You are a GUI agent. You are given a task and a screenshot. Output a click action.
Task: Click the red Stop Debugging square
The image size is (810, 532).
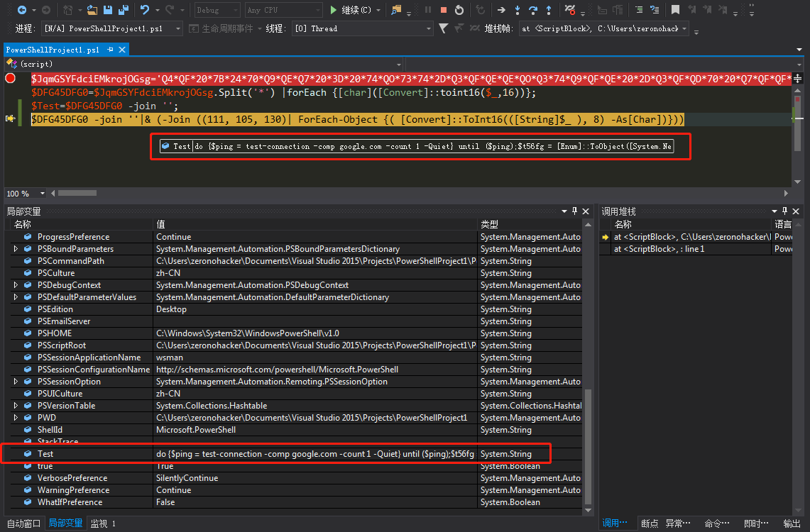coord(443,10)
